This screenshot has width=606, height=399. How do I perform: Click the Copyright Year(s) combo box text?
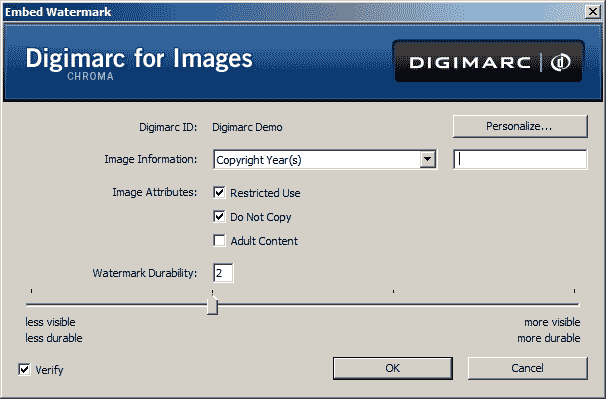(259, 160)
